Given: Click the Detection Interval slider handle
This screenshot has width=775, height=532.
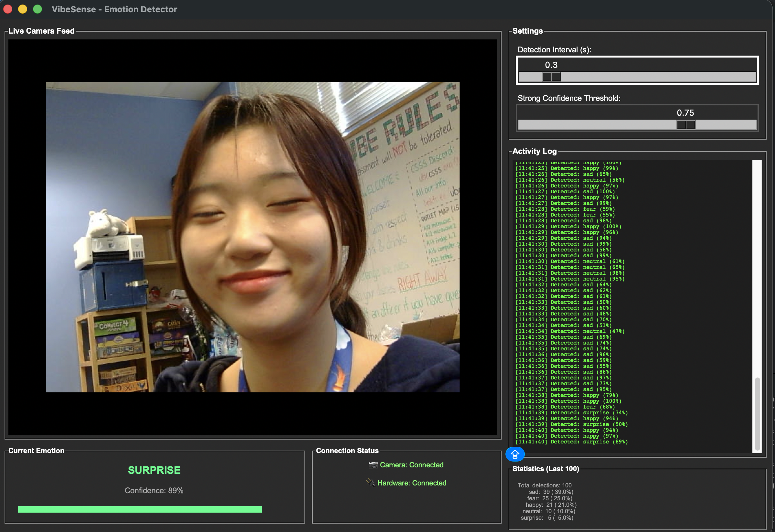Looking at the screenshot, I should (551, 77).
